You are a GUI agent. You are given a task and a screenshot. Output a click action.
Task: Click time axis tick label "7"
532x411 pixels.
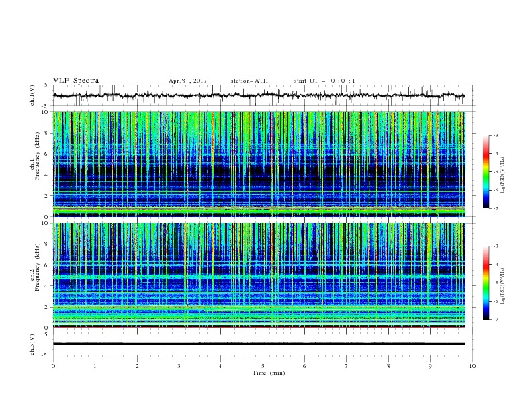click(x=347, y=366)
